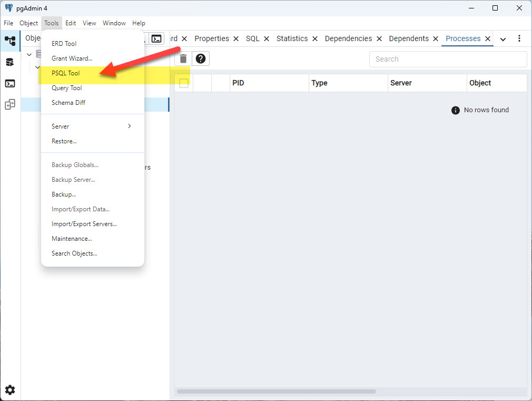Switch to the Dependents tab
532x401 pixels.
click(409, 38)
